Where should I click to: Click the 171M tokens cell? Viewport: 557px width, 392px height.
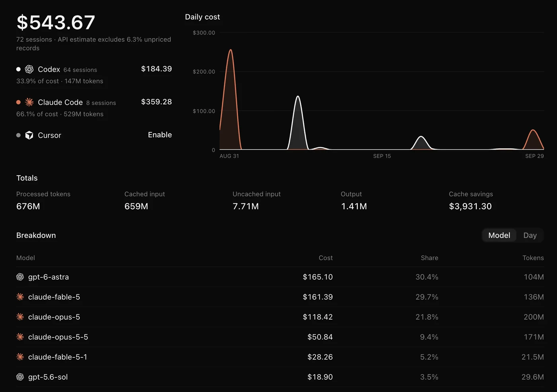pyautogui.click(x=534, y=337)
